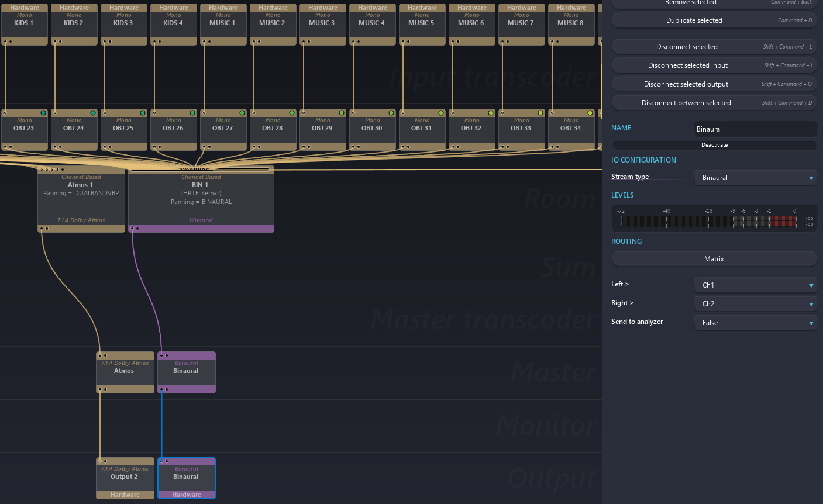Click the Levels meter bar

pos(709,221)
